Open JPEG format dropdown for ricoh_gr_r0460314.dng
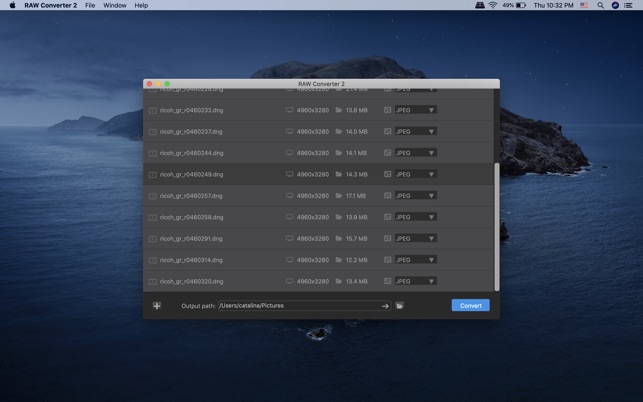This screenshot has height=402, width=643. (415, 260)
